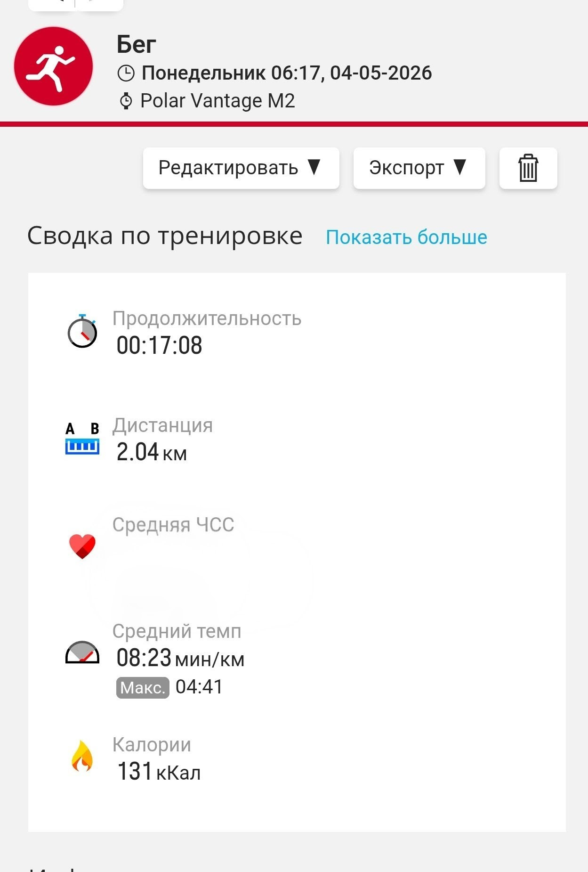
Task: Click the stopwatch duration icon
Action: click(x=82, y=332)
